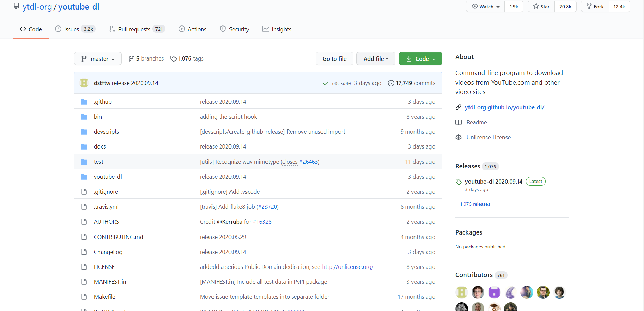Viewport: 644px width, 311px height.
Task: Fork the repository
Action: point(595,6)
